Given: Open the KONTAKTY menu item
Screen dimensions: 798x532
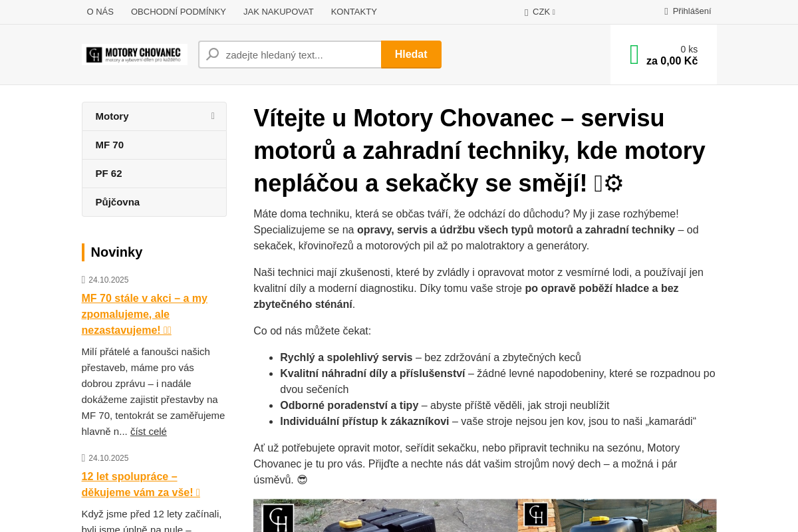Looking at the screenshot, I should pyautogui.click(x=353, y=11).
